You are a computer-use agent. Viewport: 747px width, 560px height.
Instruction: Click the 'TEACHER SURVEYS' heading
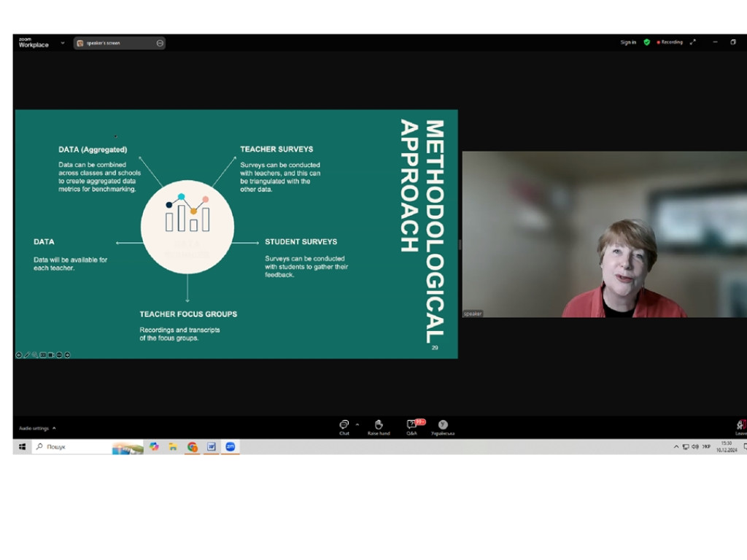(276, 149)
